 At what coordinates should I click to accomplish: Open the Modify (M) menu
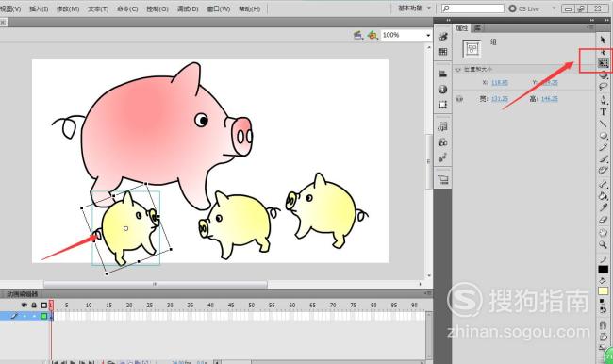[68, 8]
